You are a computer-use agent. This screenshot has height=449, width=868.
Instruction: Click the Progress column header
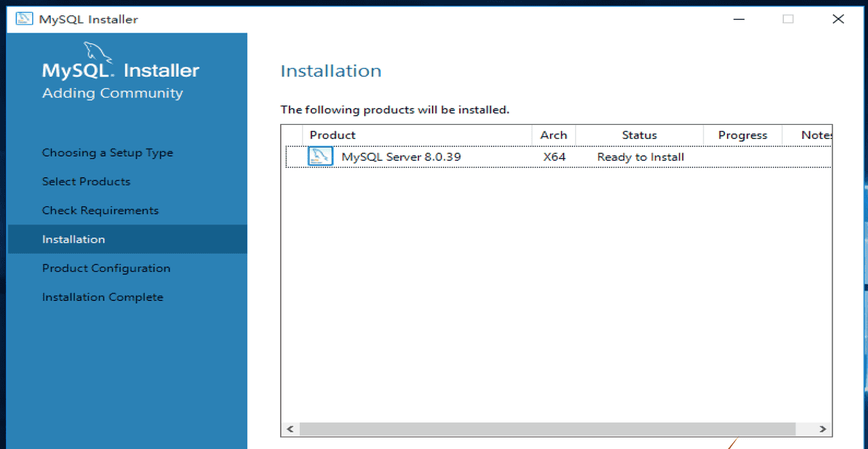tap(743, 135)
